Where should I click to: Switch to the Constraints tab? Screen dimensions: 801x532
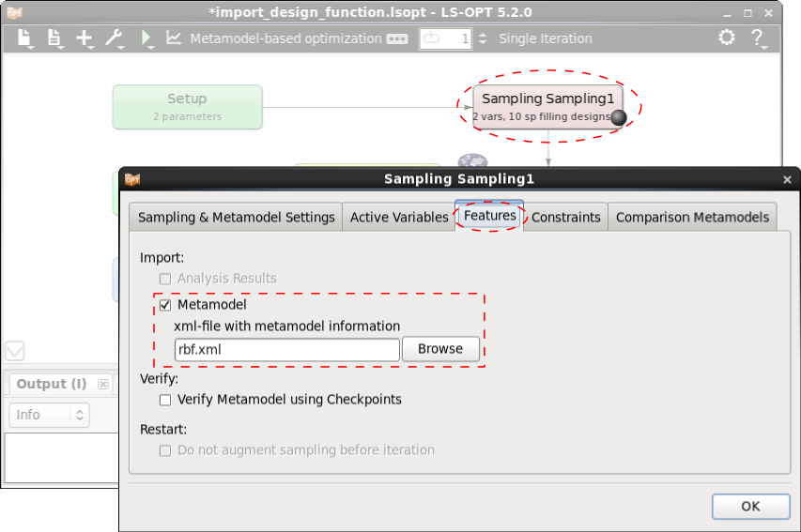pos(565,217)
